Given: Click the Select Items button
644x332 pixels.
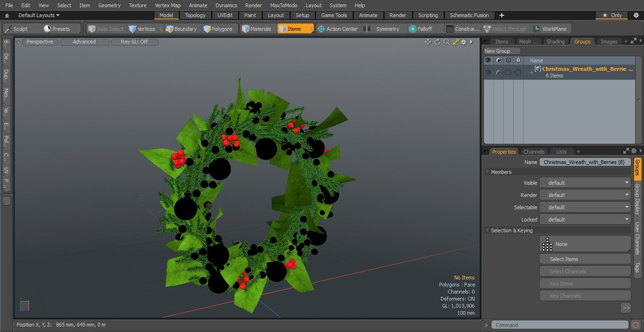Looking at the screenshot, I should [x=585, y=259].
